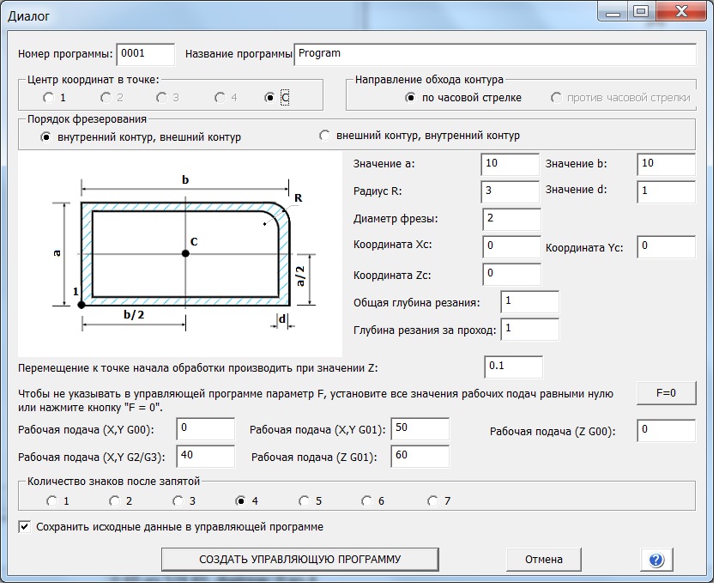Click the Рабочая подача (X,Y G00) field
The width and height of the screenshot is (719, 588).
(x=205, y=429)
